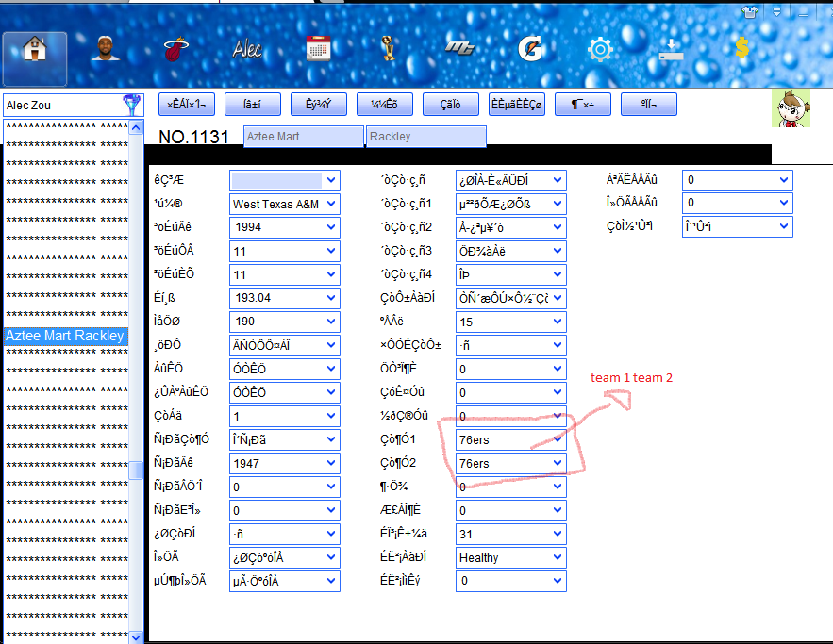Click the filter funnel icon beside search
Viewport: 833px width, 644px height.
(x=132, y=105)
